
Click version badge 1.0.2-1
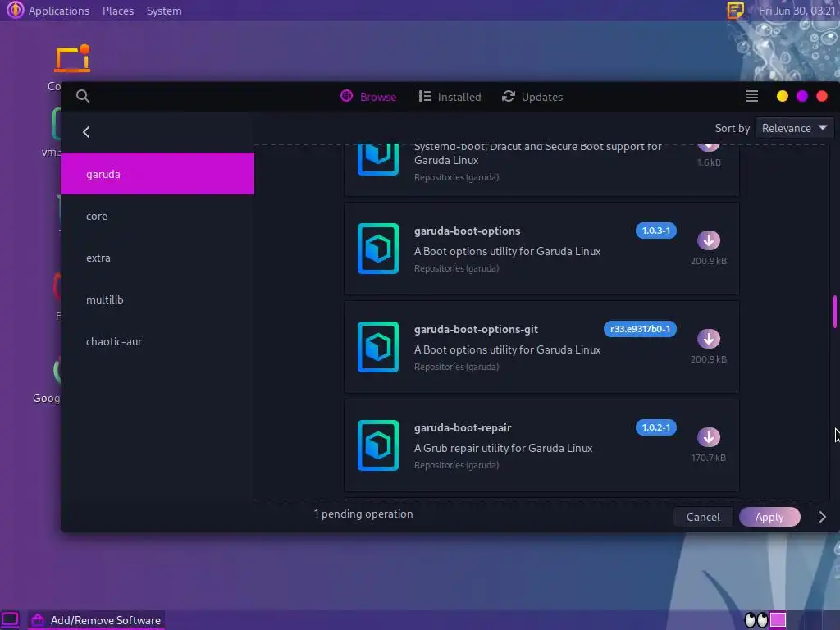tap(655, 427)
